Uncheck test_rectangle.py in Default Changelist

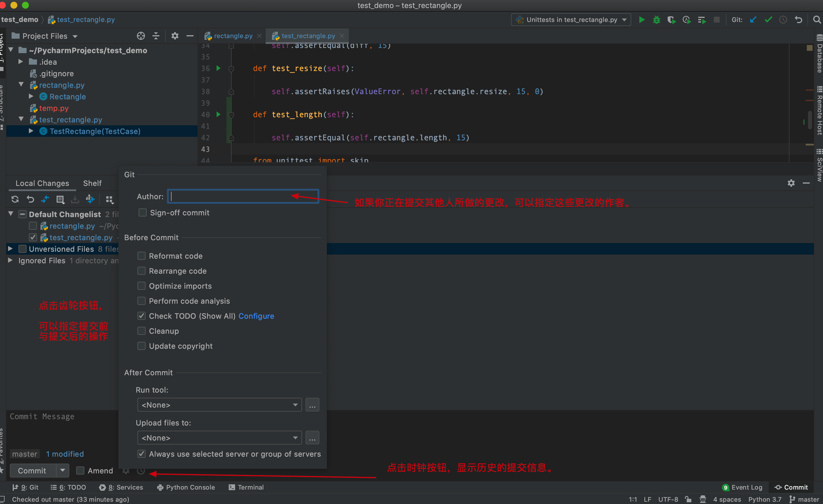[x=33, y=237]
